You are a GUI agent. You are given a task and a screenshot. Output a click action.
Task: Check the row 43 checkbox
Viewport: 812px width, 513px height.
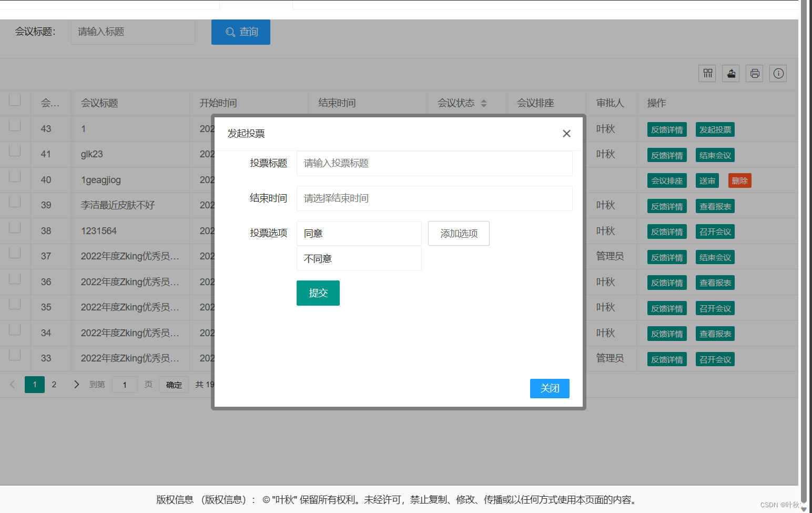pos(15,125)
